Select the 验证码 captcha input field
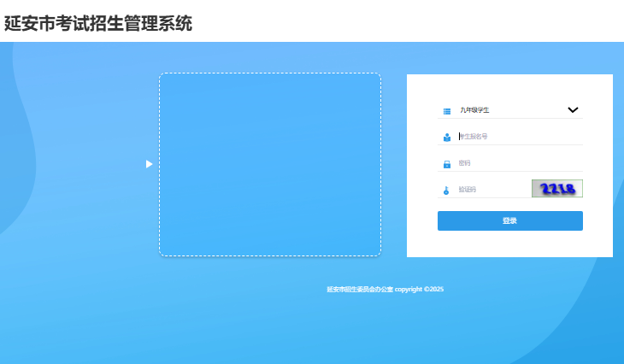The height and width of the screenshot is (364, 624). click(492, 190)
